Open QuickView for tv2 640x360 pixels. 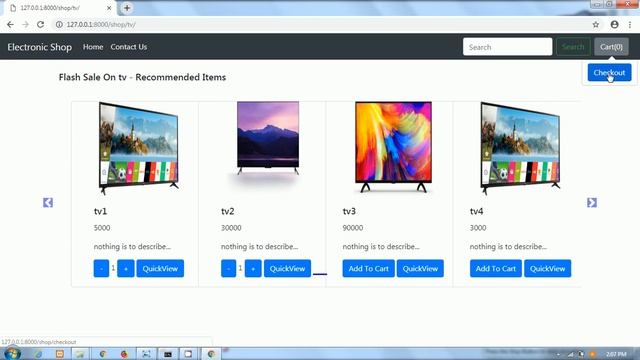pos(287,269)
